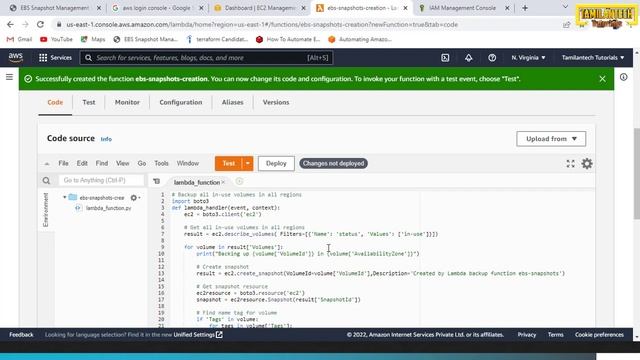
Task: Switch to EBS Snapshot Management browser tab
Action: click(54, 8)
